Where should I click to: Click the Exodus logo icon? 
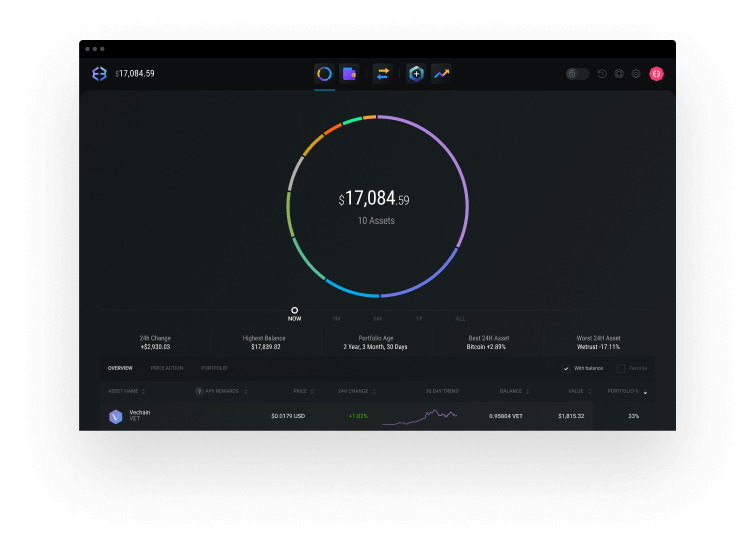pos(99,73)
